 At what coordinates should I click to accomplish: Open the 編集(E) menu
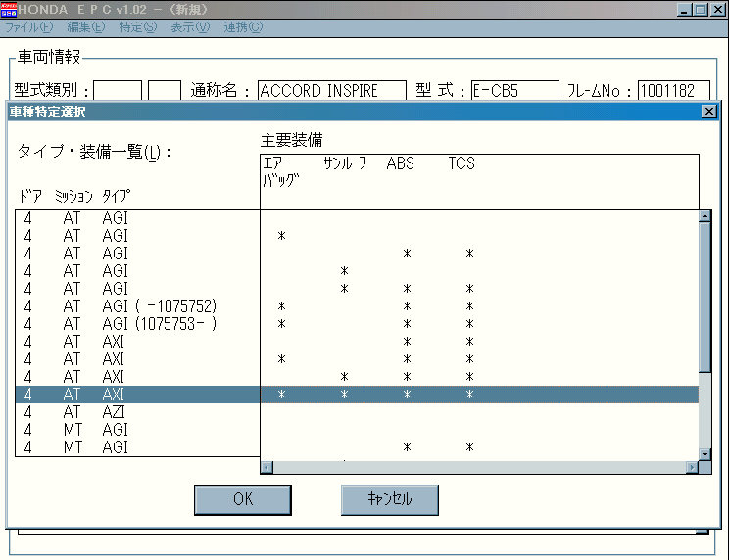tap(86, 27)
